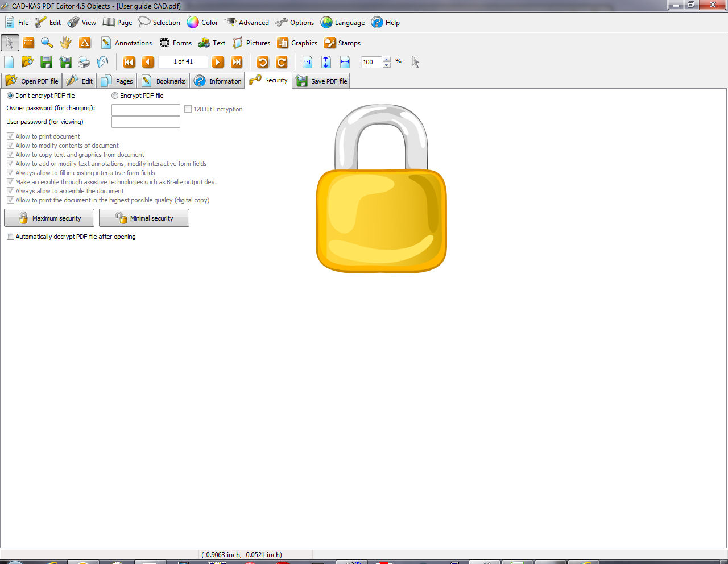The image size is (728, 564).
Task: Go to the next page
Action: click(218, 62)
